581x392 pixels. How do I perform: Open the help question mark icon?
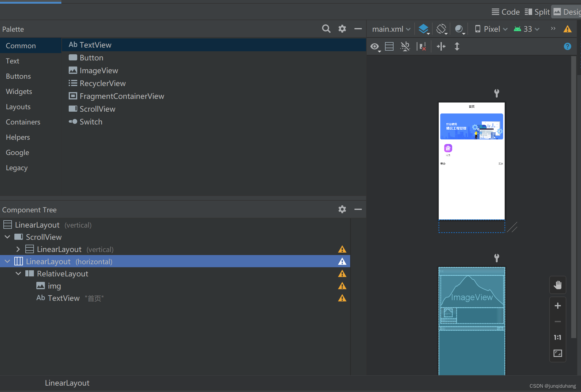tap(567, 46)
